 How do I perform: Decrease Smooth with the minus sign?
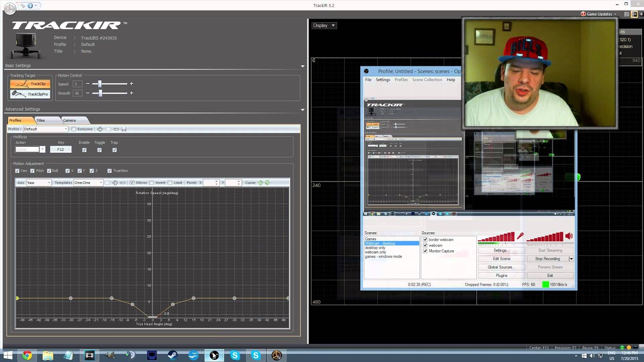tap(88, 93)
